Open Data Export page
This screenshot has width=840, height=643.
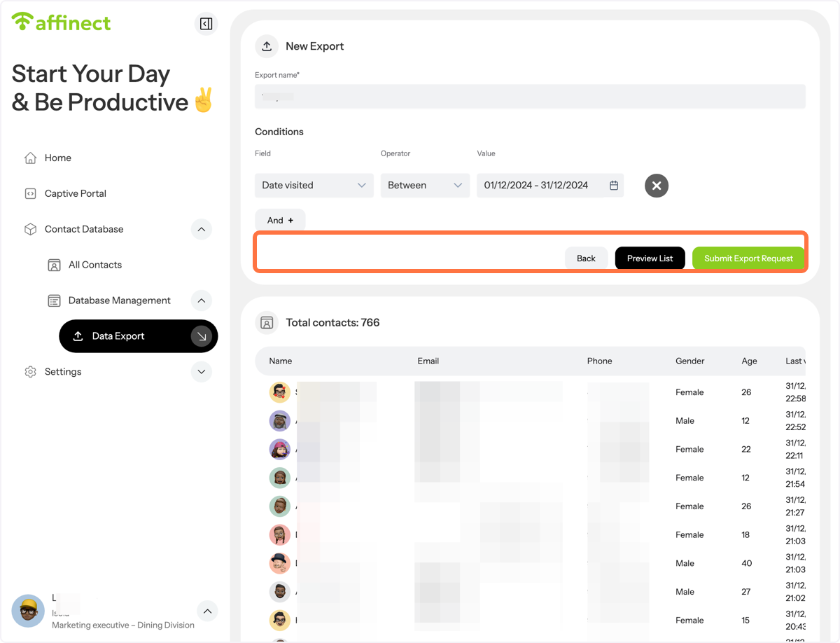139,336
